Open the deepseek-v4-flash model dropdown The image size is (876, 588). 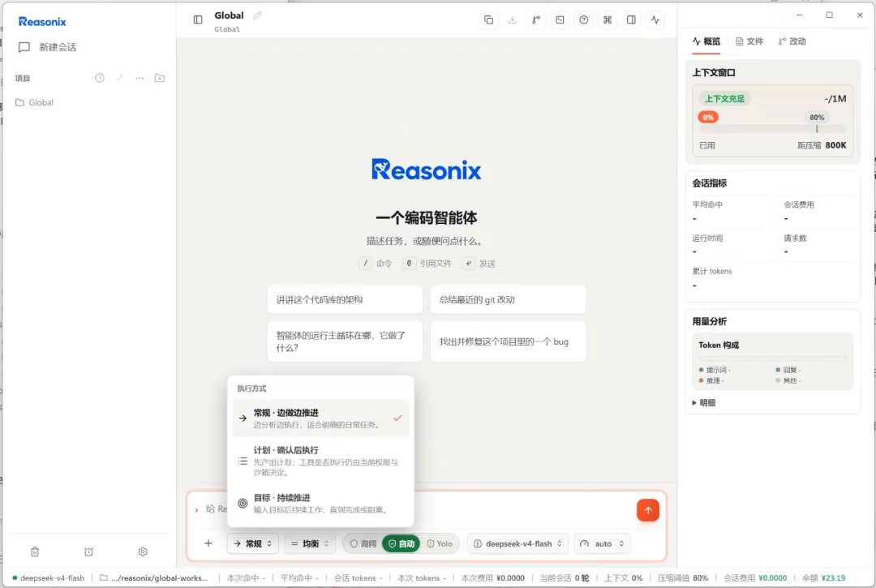point(517,543)
